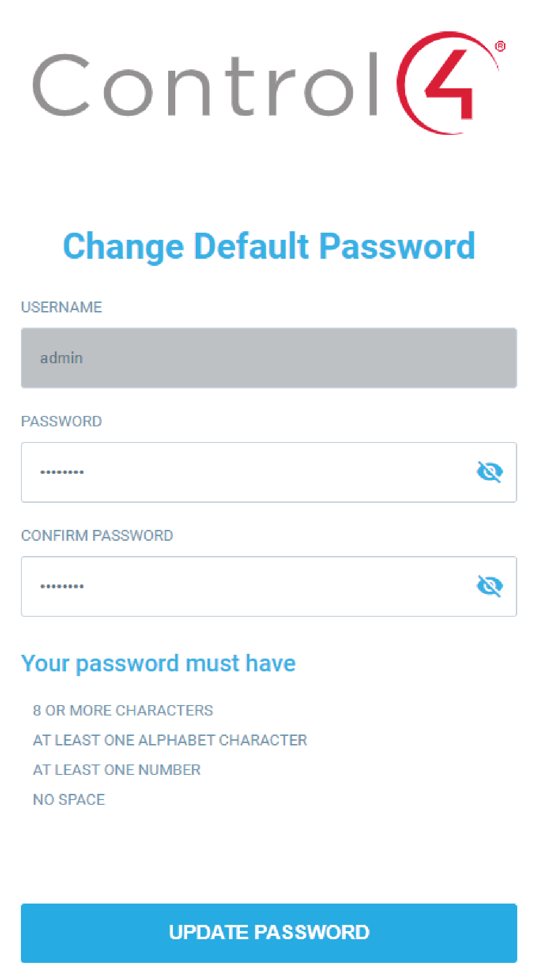Select the 8 OR MORE CHARACTERS requirement

click(123, 710)
